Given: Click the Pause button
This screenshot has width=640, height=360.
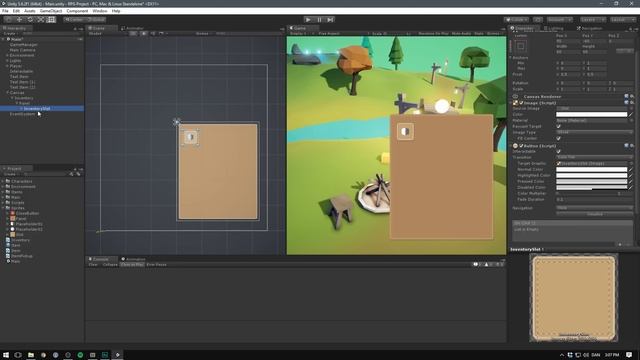Looking at the screenshot, I should [319, 20].
